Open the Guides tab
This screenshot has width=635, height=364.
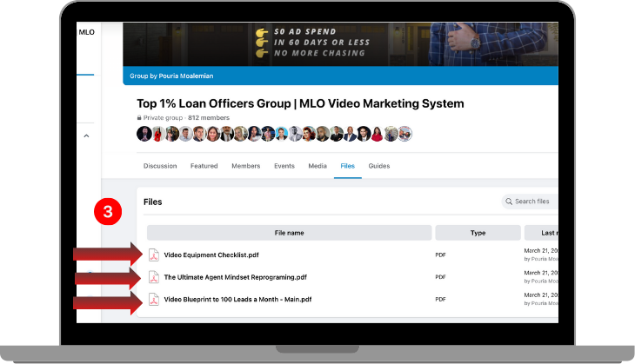[379, 166]
